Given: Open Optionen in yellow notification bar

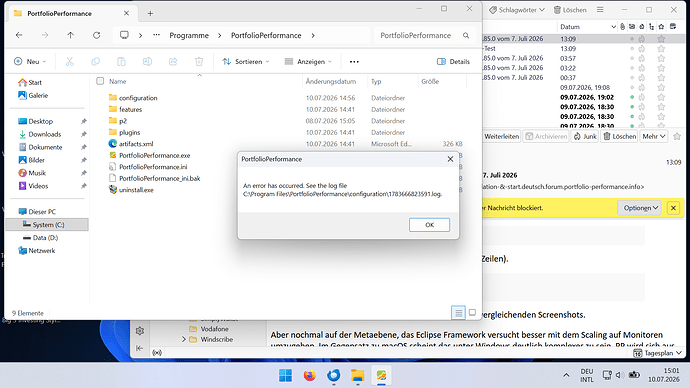Looking at the screenshot, I should [x=640, y=208].
